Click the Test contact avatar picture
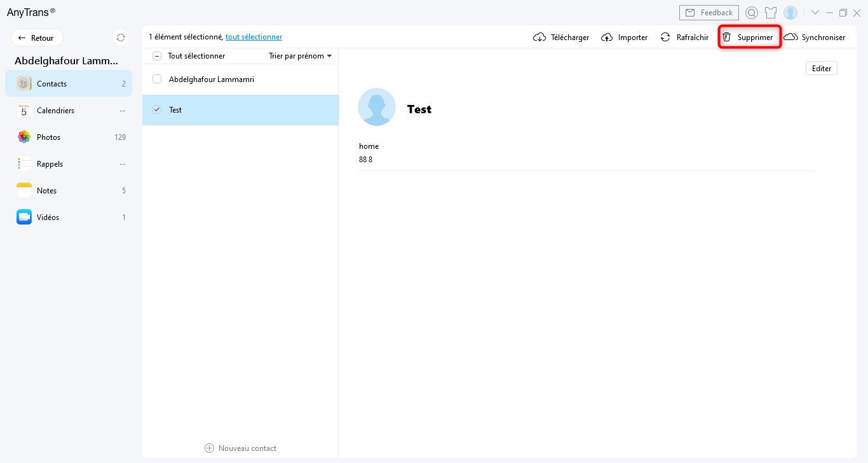 click(377, 107)
